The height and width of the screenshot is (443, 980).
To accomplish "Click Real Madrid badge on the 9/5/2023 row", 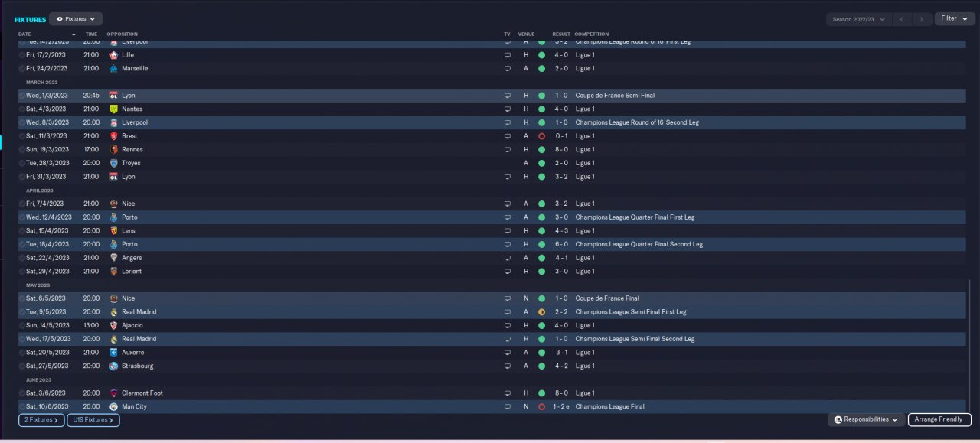I will pos(114,312).
